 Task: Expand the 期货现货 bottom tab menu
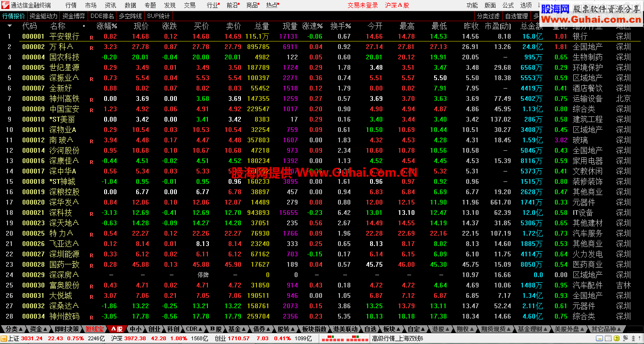coord(496,329)
